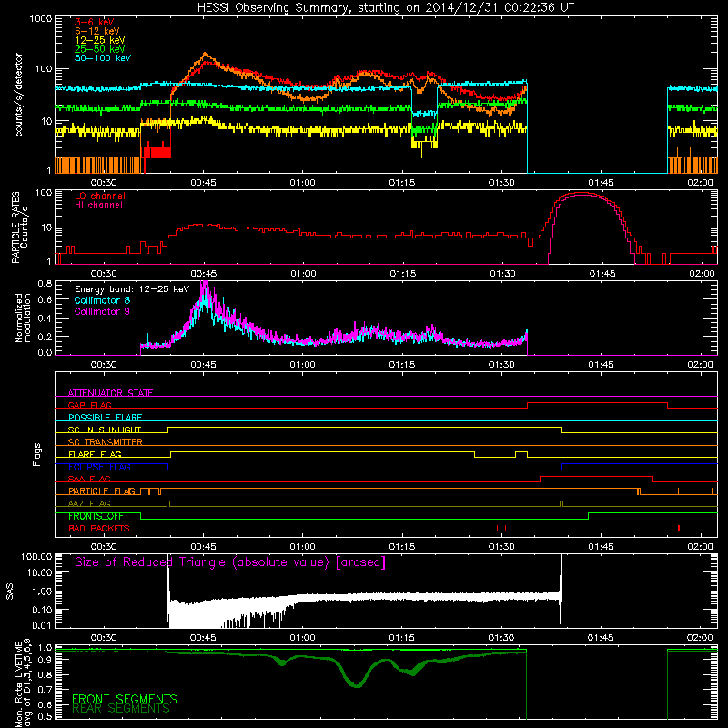This screenshot has width=728, height=728.
Task: Click the FLARE FLAG label
Action: tap(95, 454)
